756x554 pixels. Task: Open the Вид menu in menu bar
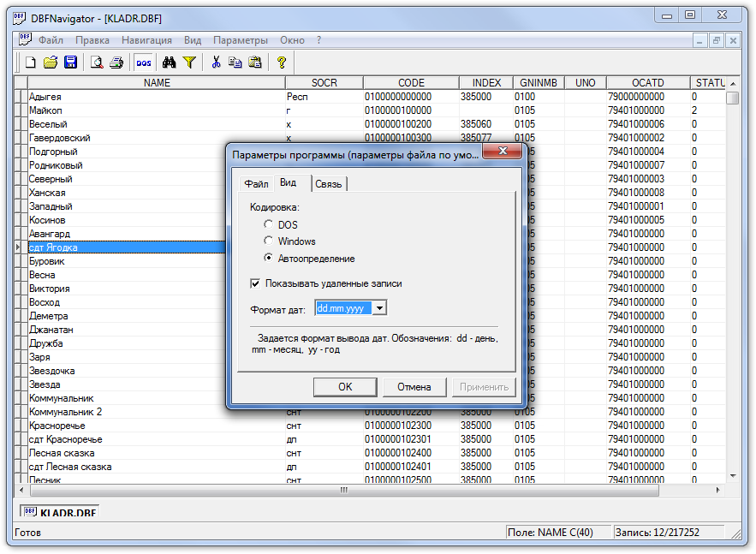click(193, 40)
